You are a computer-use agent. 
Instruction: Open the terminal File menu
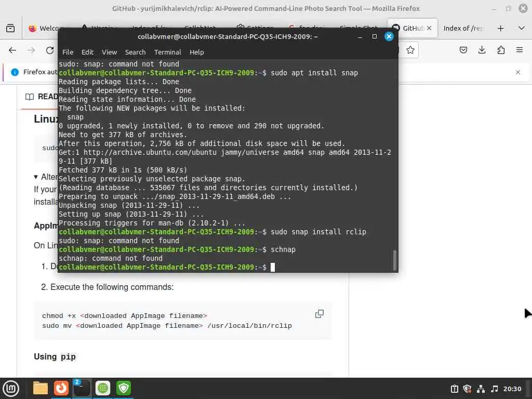68,52
